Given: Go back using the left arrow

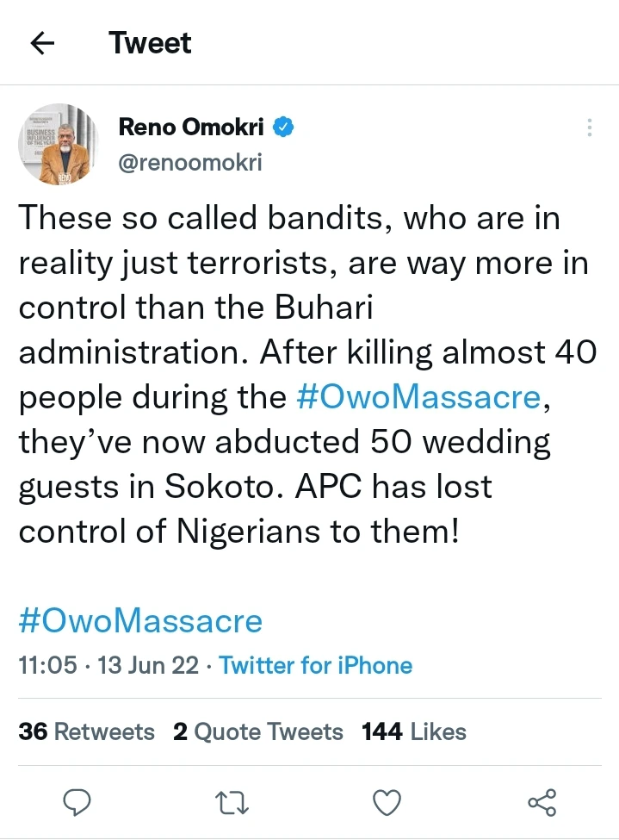Looking at the screenshot, I should click(x=42, y=42).
